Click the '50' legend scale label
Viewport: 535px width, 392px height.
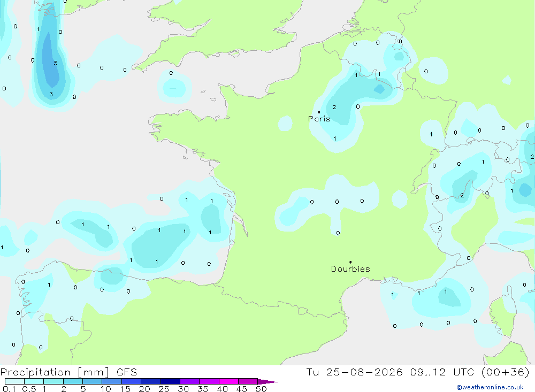(261, 389)
